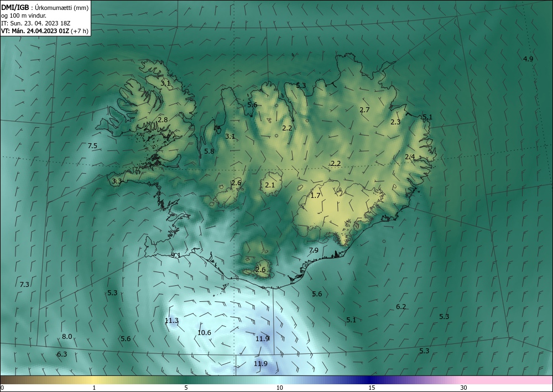
Task: Select the 7.9 value near the south coast
Action: coord(314,250)
